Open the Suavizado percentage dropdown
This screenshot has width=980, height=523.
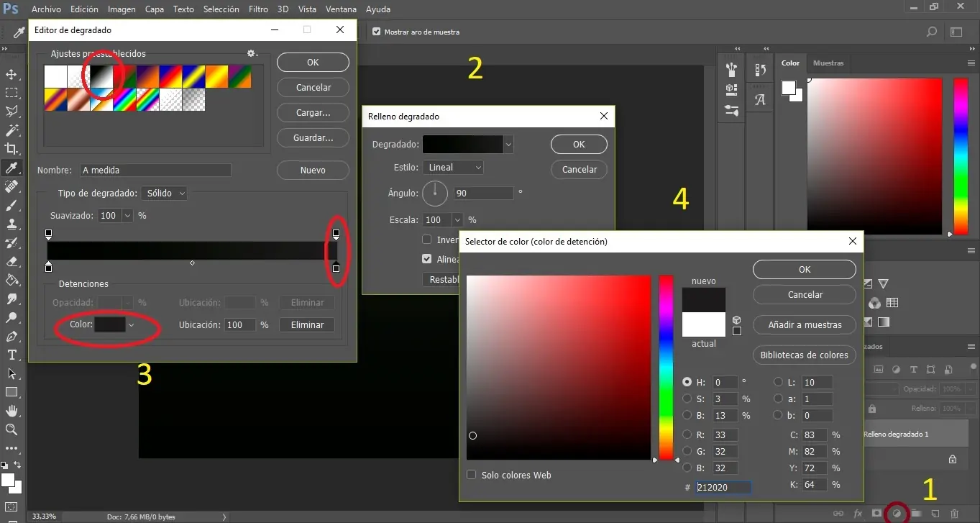pyautogui.click(x=128, y=215)
